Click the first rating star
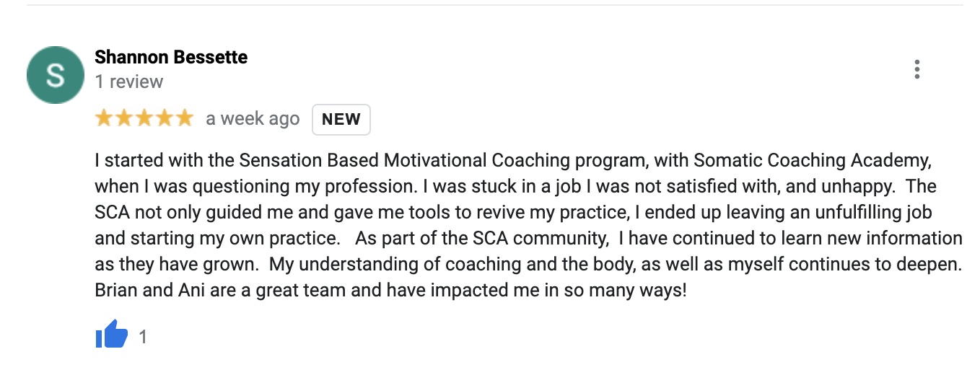 point(104,118)
